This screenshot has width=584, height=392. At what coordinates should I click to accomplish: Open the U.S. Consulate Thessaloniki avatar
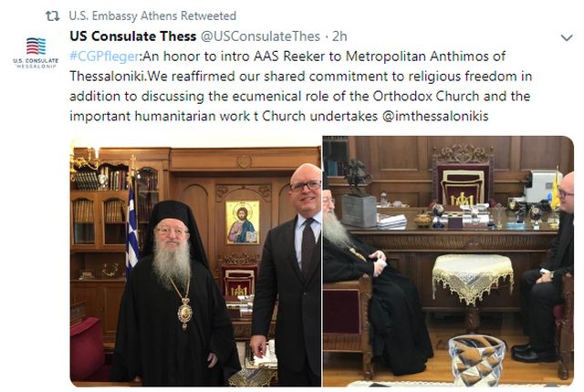pos(36,53)
